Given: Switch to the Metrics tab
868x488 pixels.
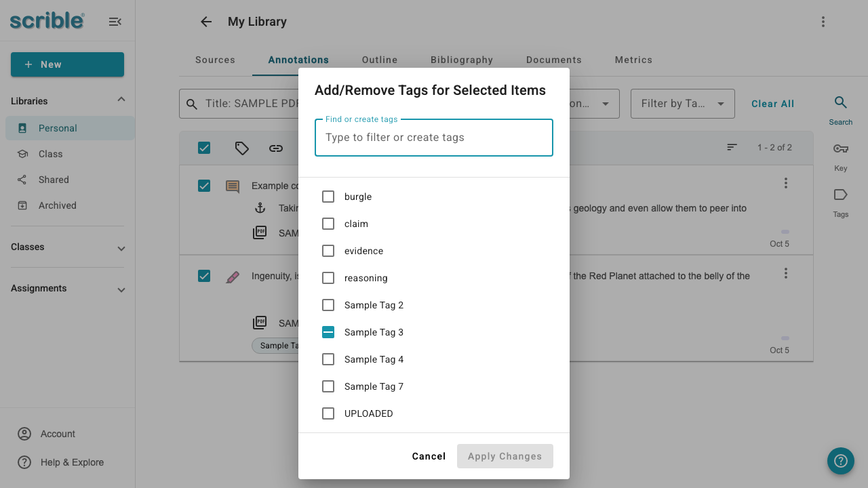Looking at the screenshot, I should tap(633, 60).
